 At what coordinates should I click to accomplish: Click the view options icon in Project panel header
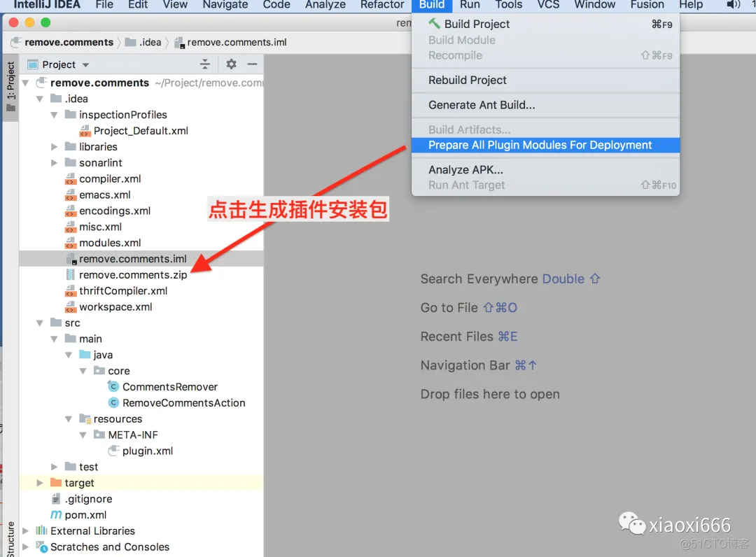tap(205, 64)
